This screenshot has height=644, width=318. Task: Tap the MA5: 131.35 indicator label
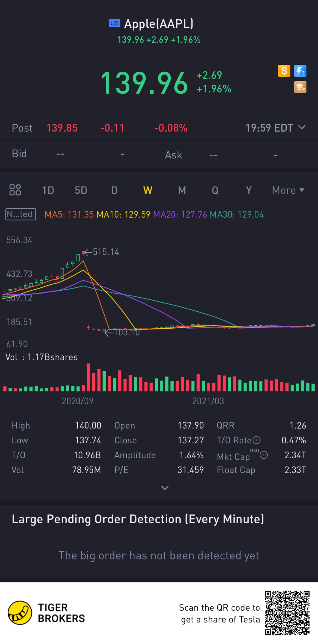click(x=69, y=214)
